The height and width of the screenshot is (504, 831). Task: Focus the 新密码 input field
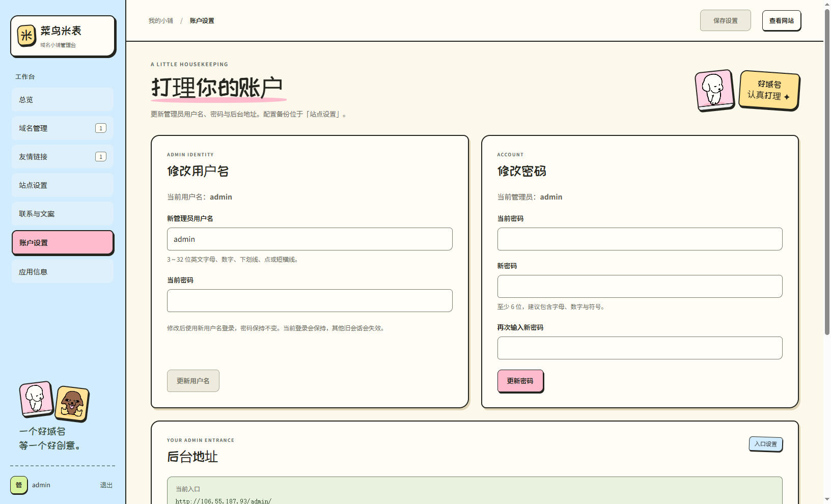click(x=640, y=287)
